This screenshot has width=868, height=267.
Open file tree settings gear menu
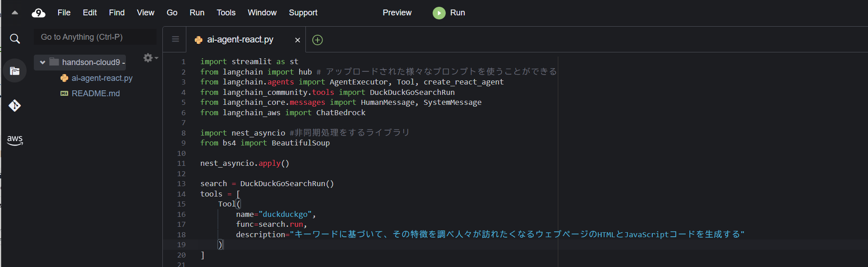pos(150,58)
